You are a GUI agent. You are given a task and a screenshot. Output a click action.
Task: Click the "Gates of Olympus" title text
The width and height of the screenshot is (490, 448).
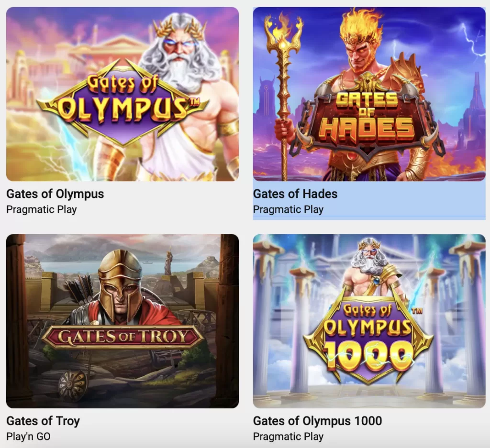pyautogui.click(x=55, y=194)
